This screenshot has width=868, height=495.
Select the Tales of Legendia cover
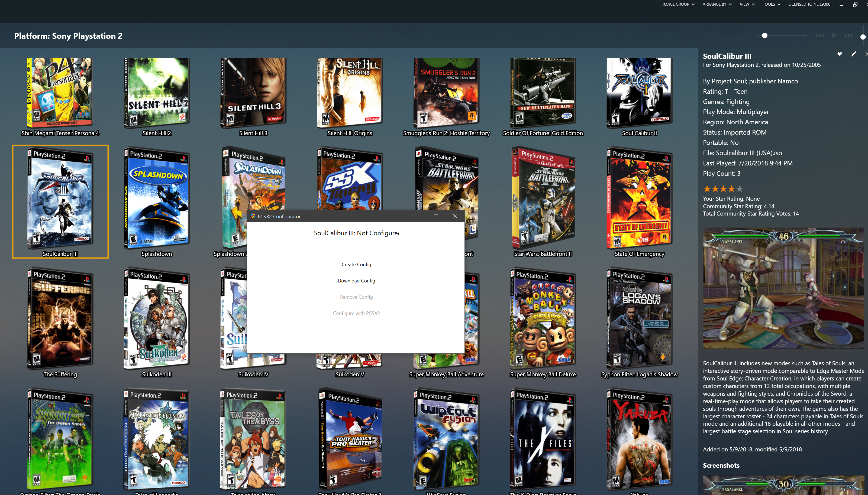point(156,439)
